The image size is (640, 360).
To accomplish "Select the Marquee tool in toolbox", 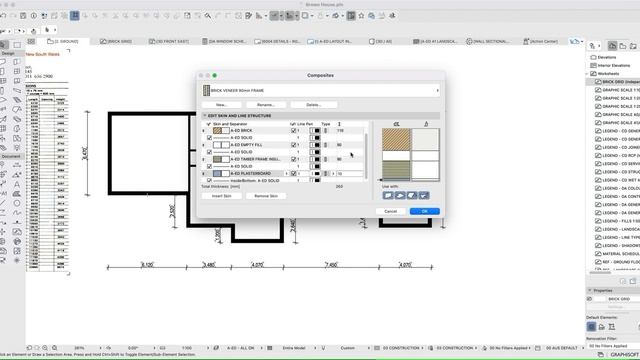I will (17, 45).
